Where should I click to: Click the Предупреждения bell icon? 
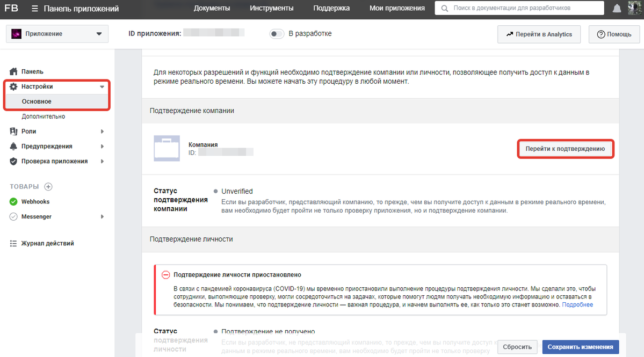tap(14, 147)
